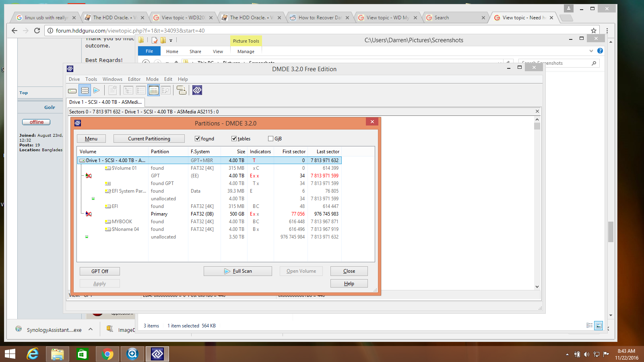Image resolution: width=644 pixels, height=362 pixels.
Task: Open the Tools menu in DMDE
Action: tap(91, 79)
